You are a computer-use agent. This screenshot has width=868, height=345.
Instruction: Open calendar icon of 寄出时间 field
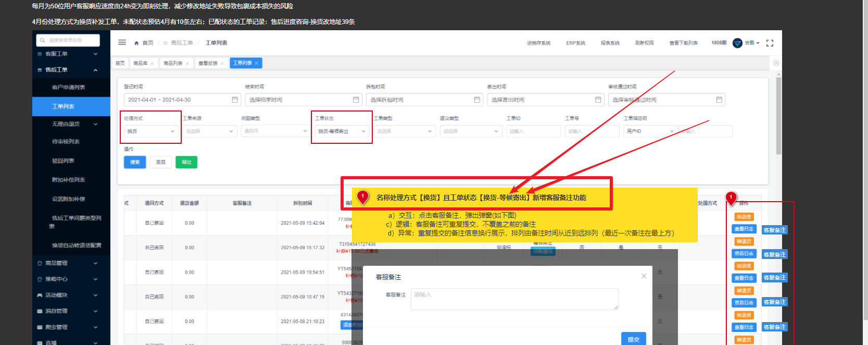coord(598,100)
